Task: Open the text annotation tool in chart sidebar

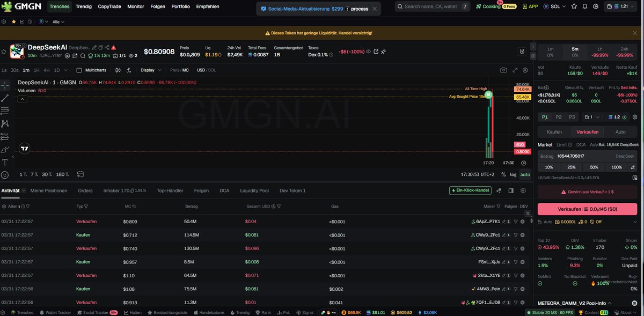Action: click(5, 162)
